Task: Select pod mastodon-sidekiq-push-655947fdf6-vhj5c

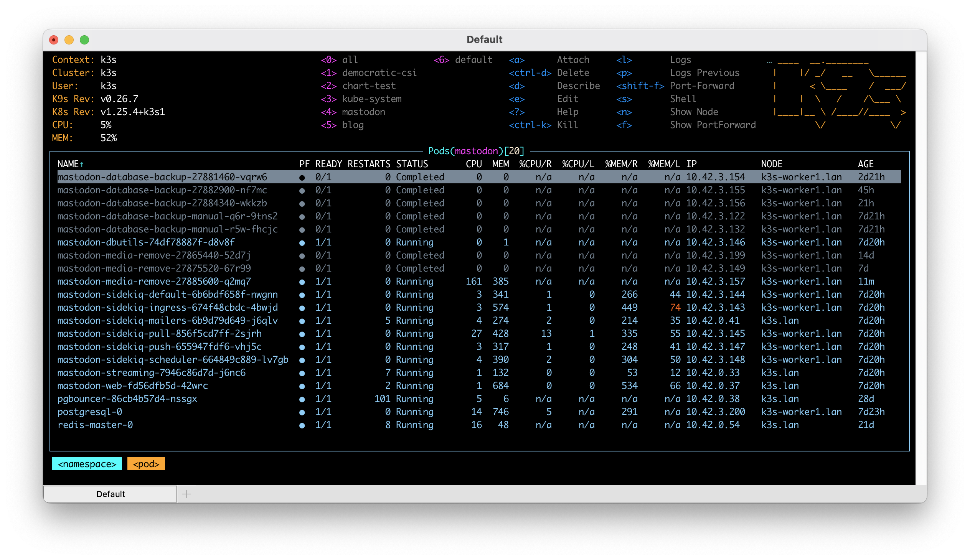Action: click(478, 347)
